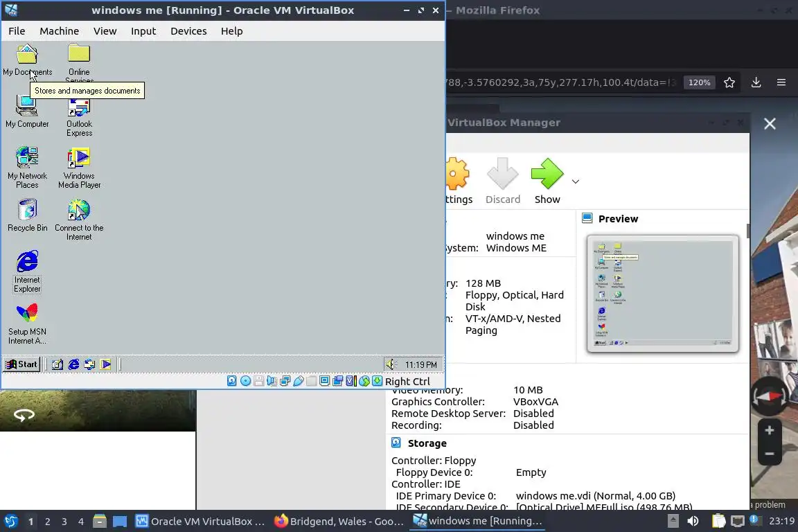The width and height of the screenshot is (798, 532).
Task: Open the Machine menu
Action: 59,31
